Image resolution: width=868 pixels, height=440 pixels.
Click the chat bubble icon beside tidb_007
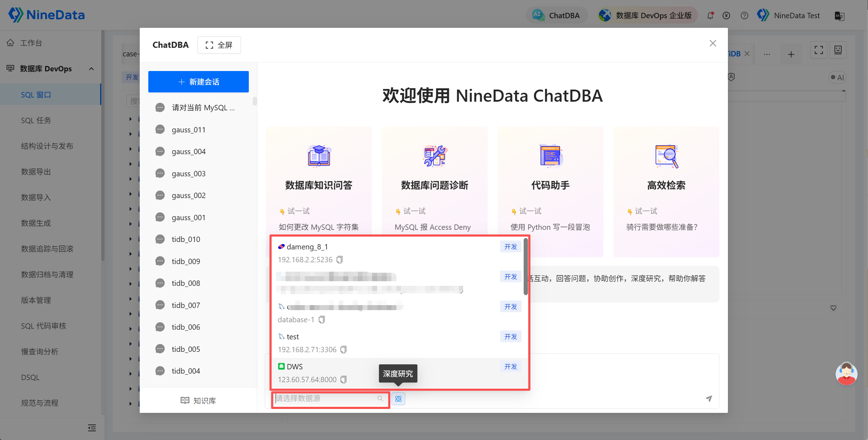pos(160,305)
